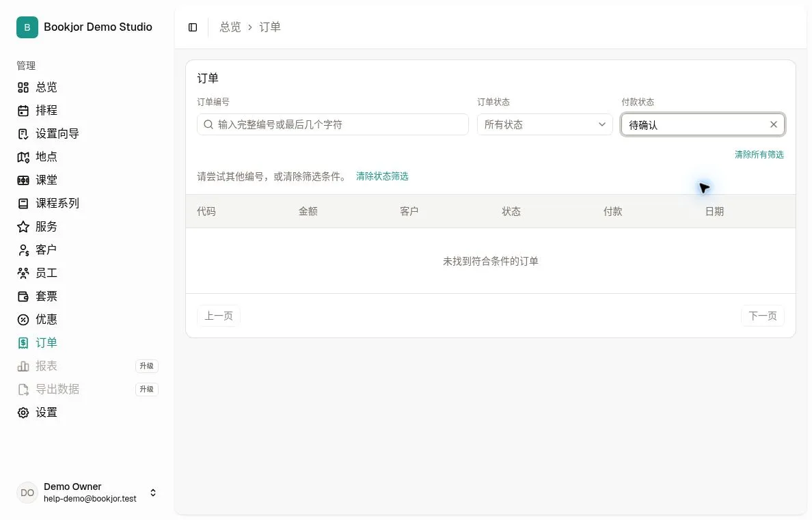Image resolution: width=812 pixels, height=520 pixels.
Task: Open 优惠 in the sidebar menu
Action: point(46,320)
